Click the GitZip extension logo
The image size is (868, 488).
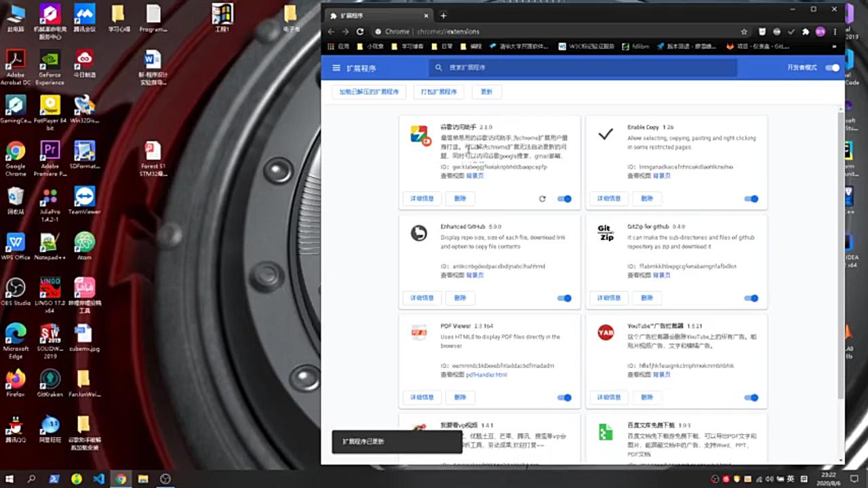click(606, 233)
